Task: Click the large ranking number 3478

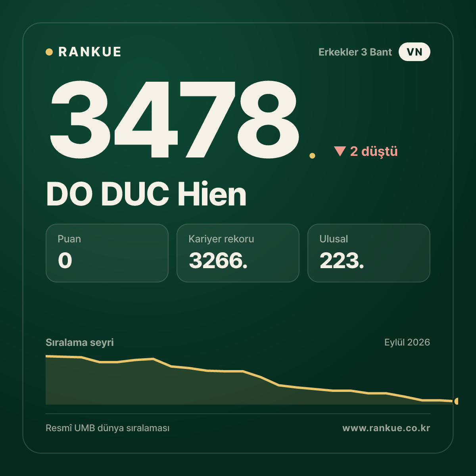Action: [175, 119]
